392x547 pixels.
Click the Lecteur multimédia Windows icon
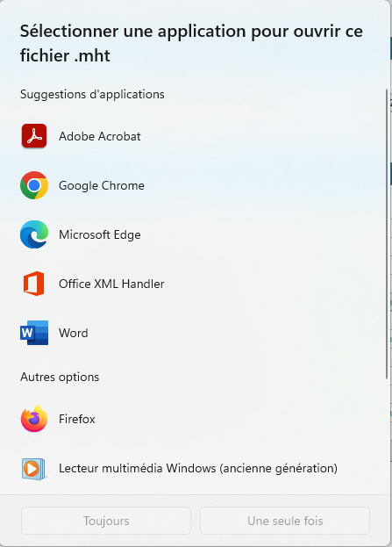coord(34,468)
